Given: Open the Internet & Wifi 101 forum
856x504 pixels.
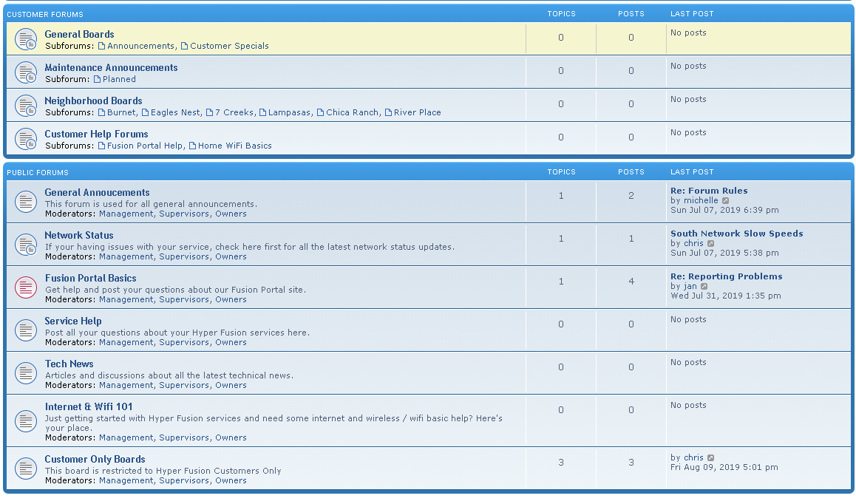Looking at the screenshot, I should (x=89, y=406).
